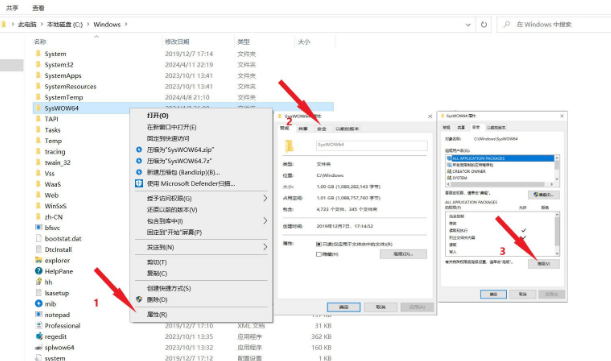This screenshot has height=361, width=611.
Task: Click the blue mib file icon
Action: [38, 304]
